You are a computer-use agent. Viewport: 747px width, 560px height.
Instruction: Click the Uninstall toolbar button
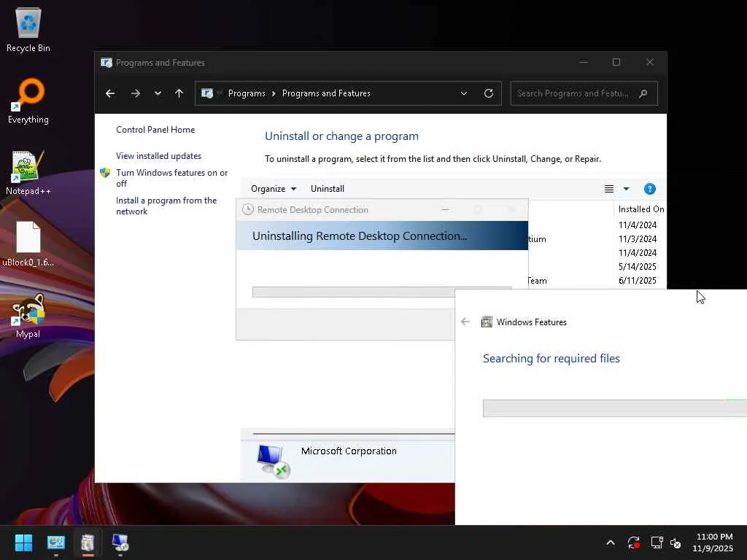coord(328,189)
